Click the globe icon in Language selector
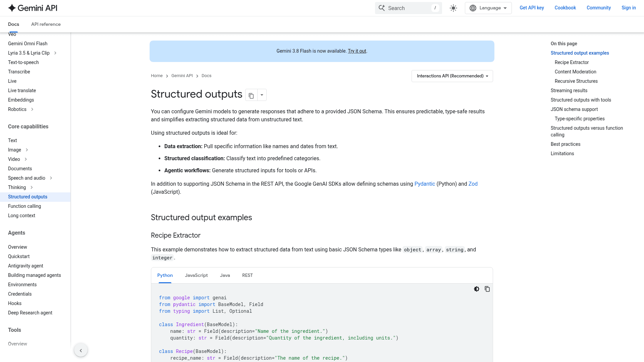Viewport: 644px width, 362px height. [473, 8]
